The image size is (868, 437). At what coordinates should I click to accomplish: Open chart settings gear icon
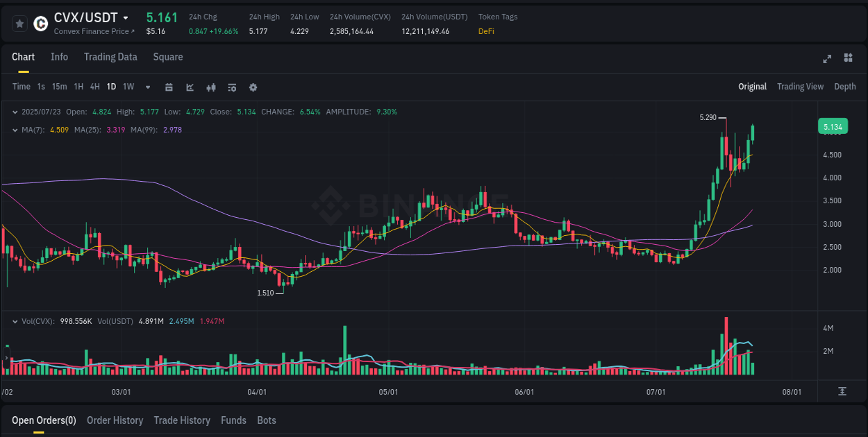tap(253, 87)
